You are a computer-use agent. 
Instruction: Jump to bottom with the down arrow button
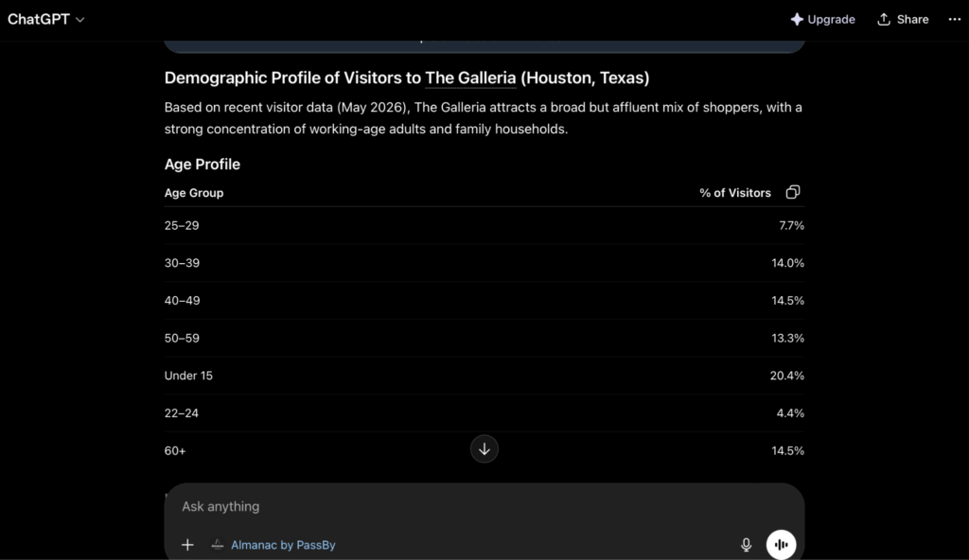[484, 448]
